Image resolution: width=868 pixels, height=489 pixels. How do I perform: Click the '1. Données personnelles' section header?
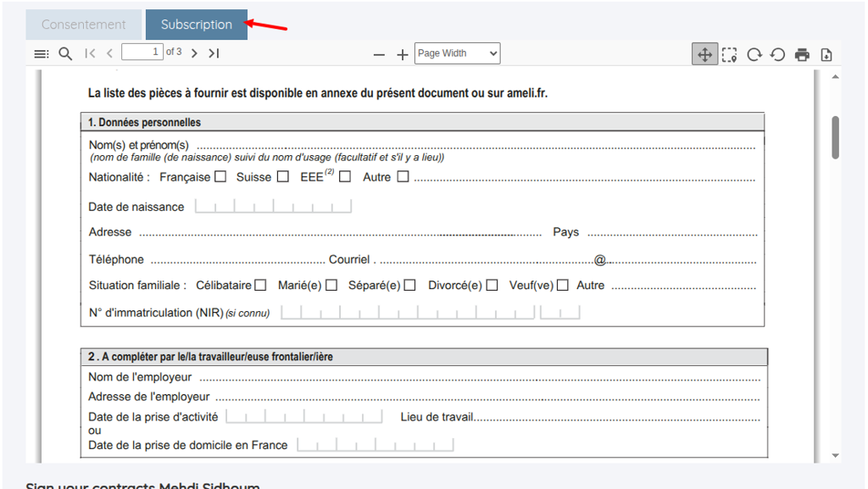click(422, 122)
